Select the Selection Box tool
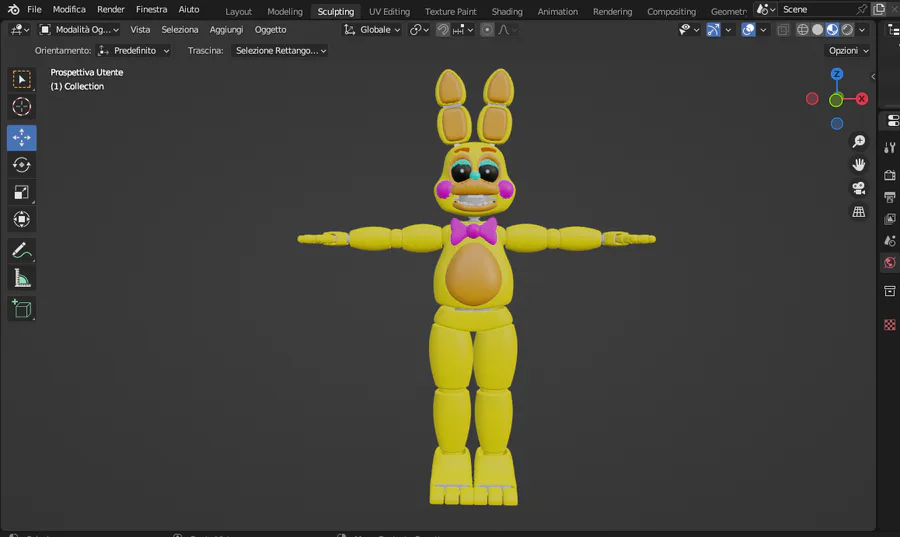This screenshot has width=900, height=537. pyautogui.click(x=22, y=79)
